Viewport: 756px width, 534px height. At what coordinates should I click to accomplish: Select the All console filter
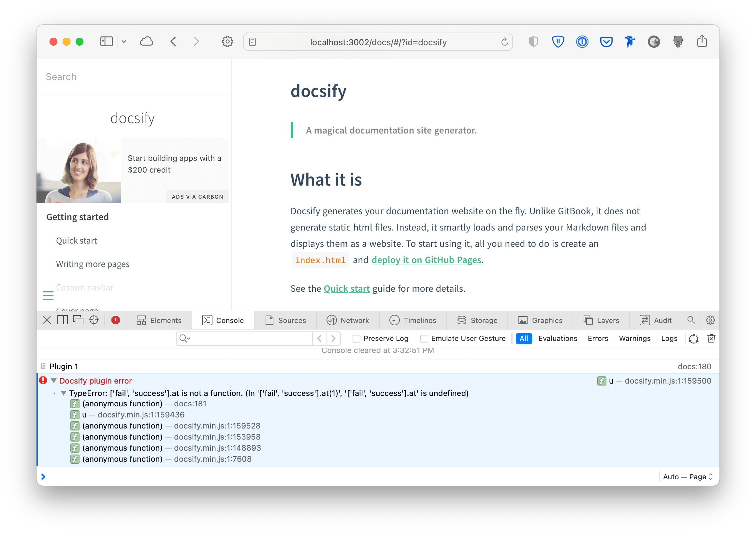tap(524, 339)
